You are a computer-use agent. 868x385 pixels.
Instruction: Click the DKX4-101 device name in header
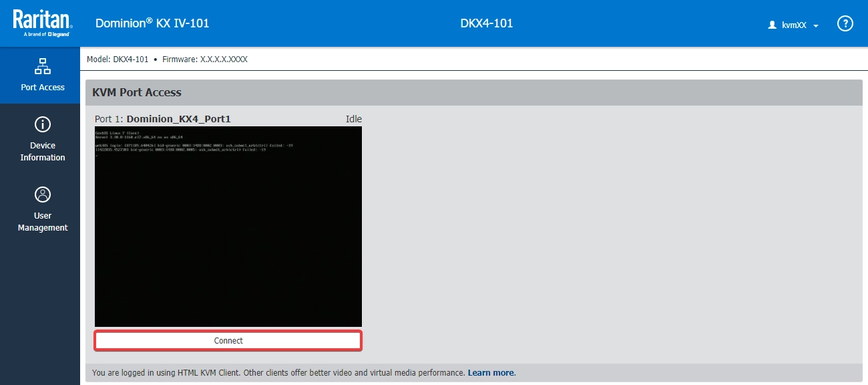487,23
